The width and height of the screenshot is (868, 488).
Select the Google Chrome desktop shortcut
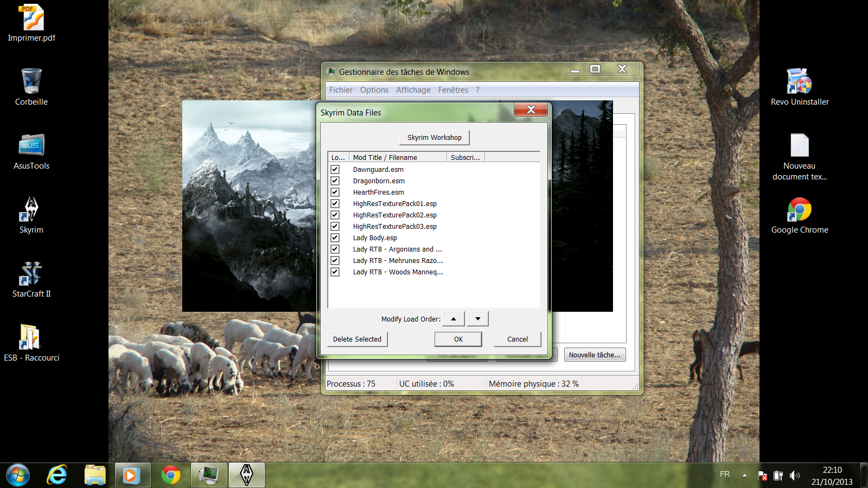pyautogui.click(x=800, y=215)
